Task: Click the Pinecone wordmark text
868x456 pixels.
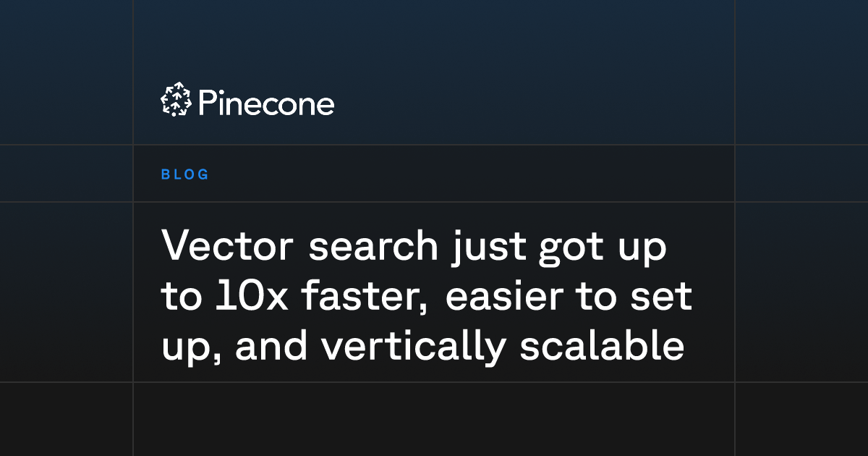Action: point(266,104)
